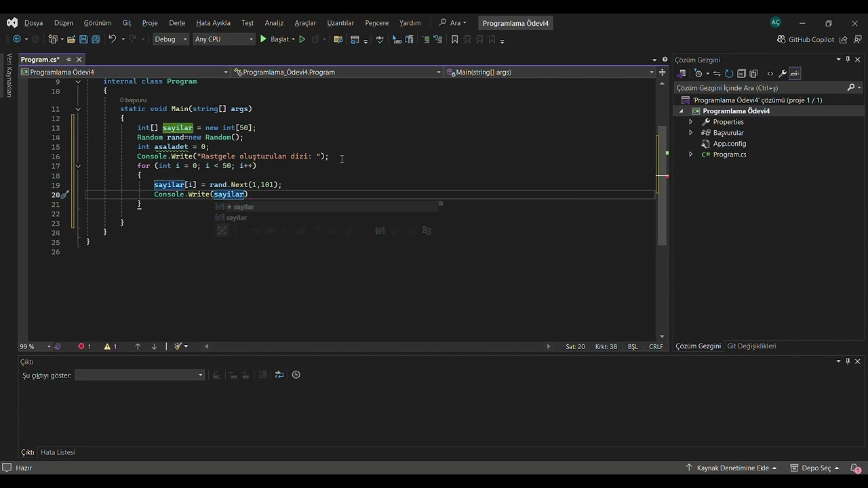Switch to the Git Değişiklikleri tab

751,346
